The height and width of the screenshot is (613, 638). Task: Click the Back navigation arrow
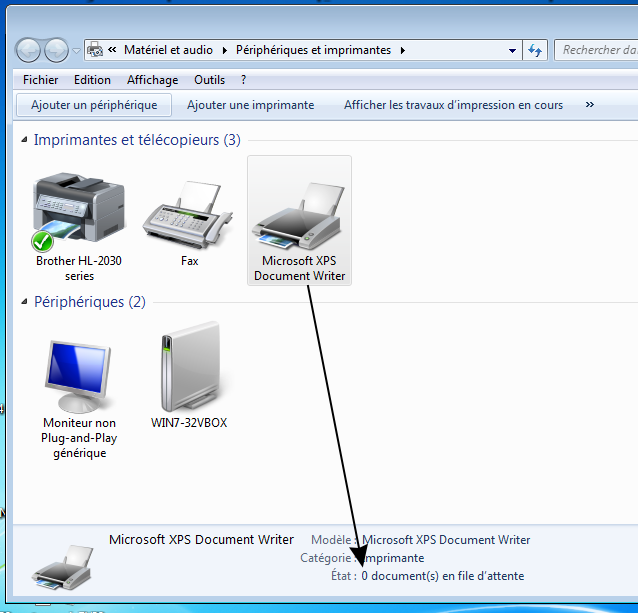28,49
